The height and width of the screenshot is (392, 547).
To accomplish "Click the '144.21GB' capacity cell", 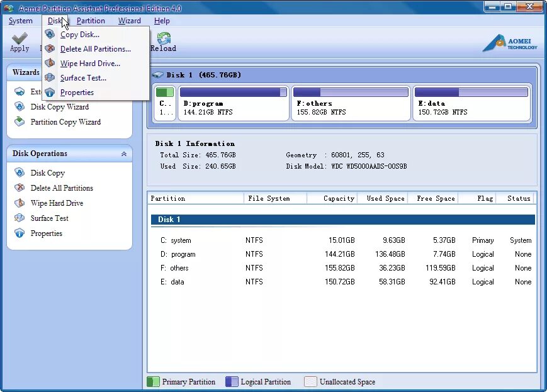I will pos(339,254).
